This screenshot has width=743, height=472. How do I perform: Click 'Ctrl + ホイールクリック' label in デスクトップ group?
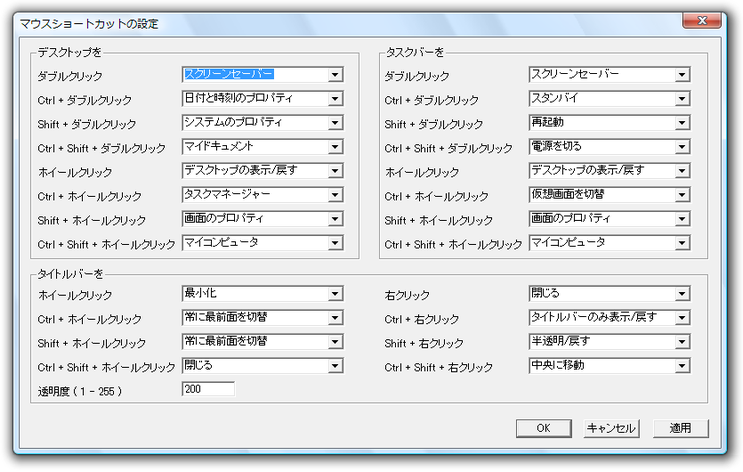tap(90, 197)
